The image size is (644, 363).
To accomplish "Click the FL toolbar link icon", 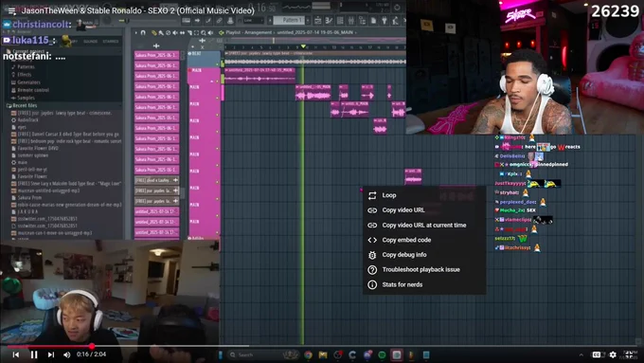I will 220,20.
